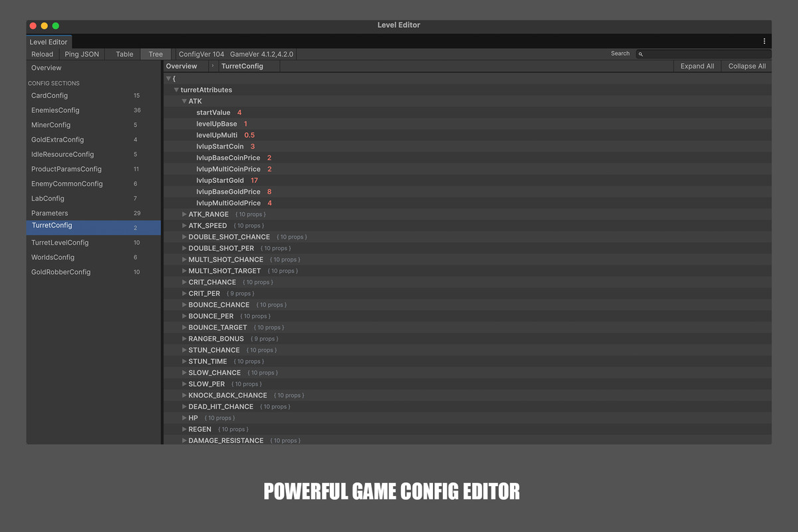Expand the STUN_CHANCE node
The height and width of the screenshot is (532, 798).
point(185,350)
